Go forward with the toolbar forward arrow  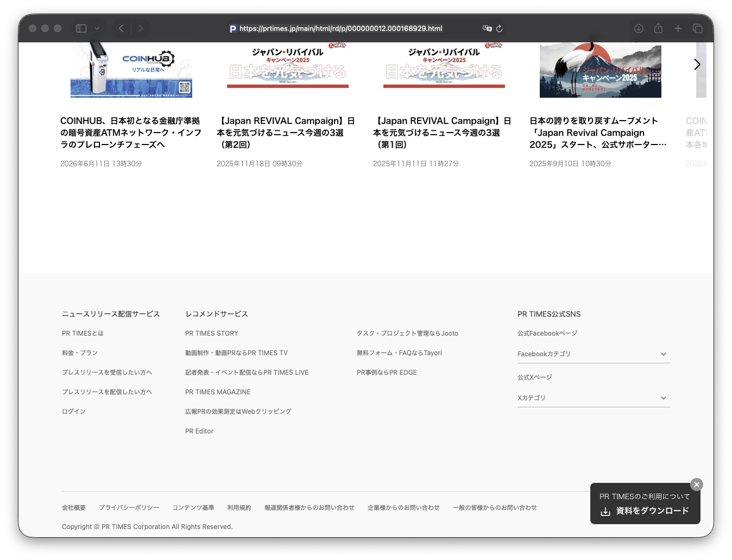pyautogui.click(x=141, y=28)
